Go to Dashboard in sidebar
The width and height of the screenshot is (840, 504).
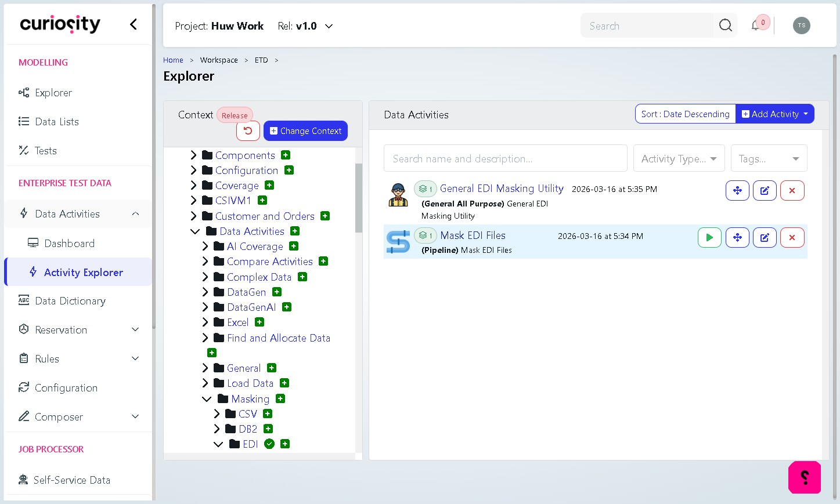coord(69,243)
